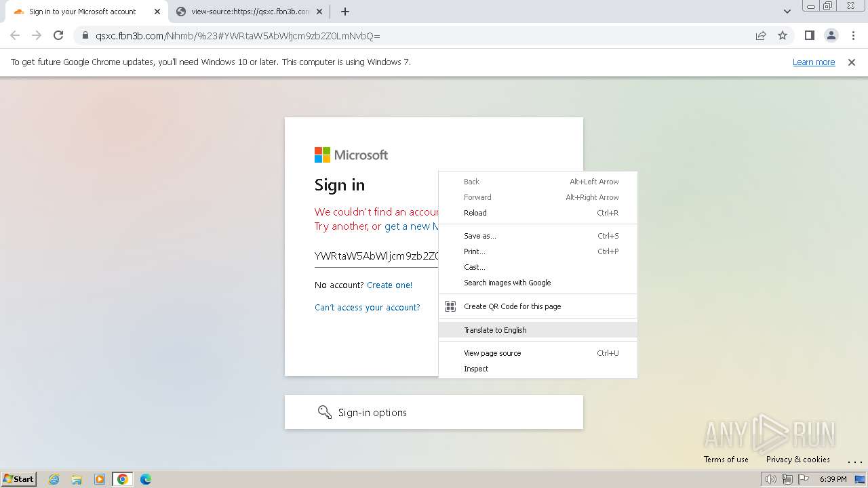
Task: Choose Reload in the context menu
Action: click(538, 213)
